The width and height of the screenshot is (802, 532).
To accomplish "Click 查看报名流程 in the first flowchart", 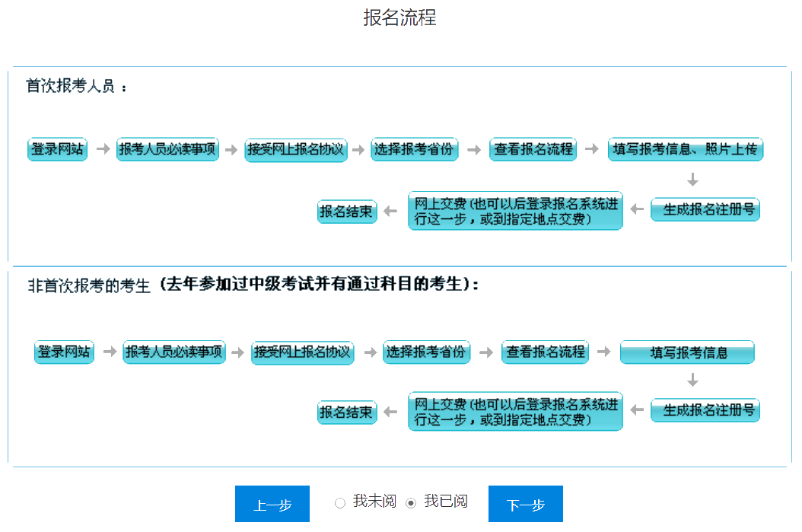I will coord(532,150).
